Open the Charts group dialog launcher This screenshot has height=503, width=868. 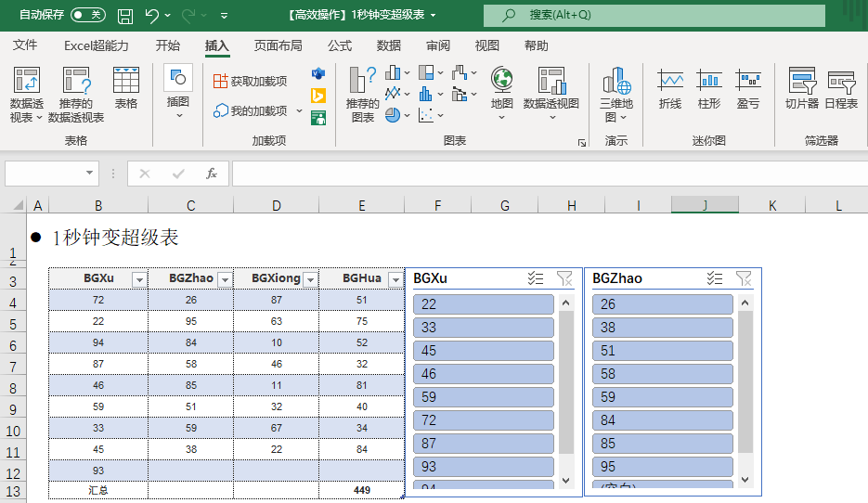582,143
